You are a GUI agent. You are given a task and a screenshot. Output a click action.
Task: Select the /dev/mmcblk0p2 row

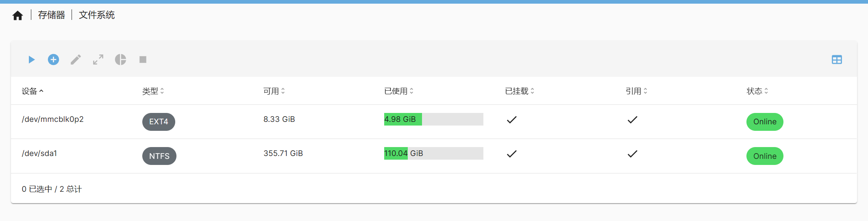(434, 121)
